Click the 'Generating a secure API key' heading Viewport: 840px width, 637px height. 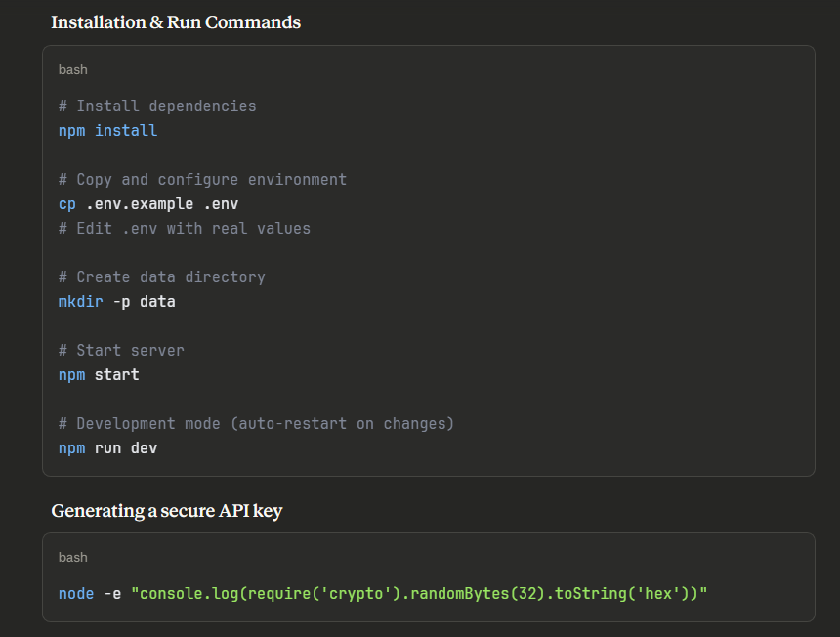[x=167, y=510]
